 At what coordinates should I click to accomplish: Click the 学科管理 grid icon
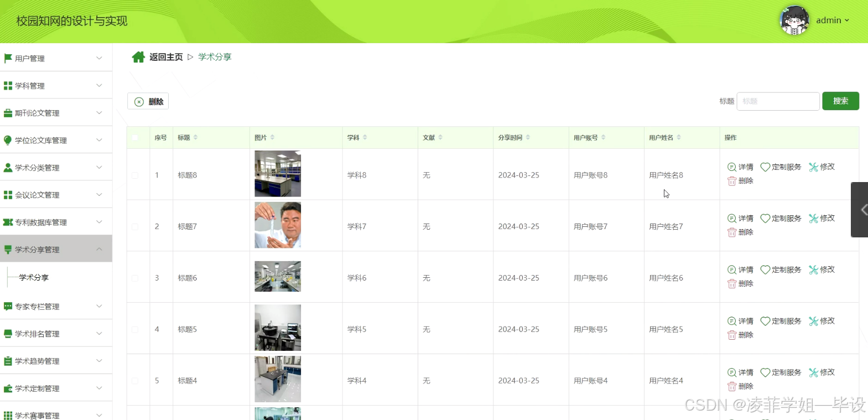8,86
